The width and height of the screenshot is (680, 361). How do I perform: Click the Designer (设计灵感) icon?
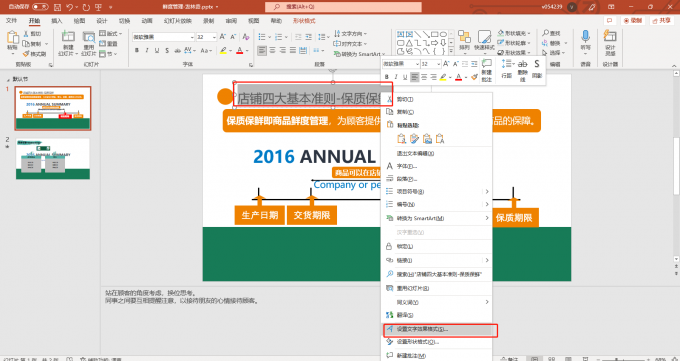tap(610, 37)
